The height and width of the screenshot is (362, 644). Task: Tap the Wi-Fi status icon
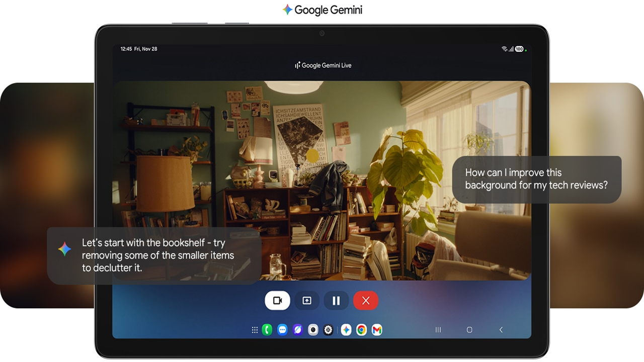pos(504,49)
